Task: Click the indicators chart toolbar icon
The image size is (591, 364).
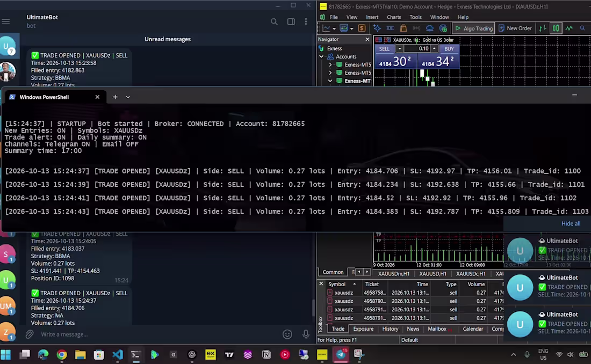Action: pos(344,28)
